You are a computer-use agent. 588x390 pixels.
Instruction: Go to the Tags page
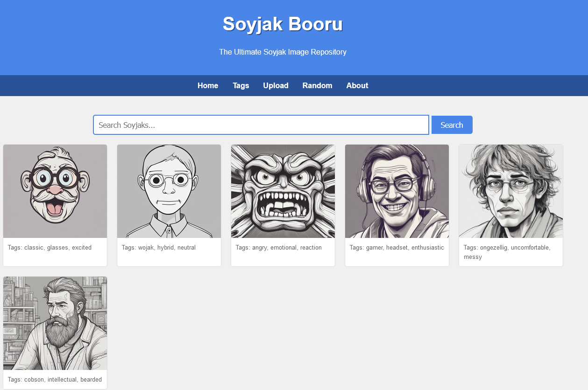click(x=241, y=85)
